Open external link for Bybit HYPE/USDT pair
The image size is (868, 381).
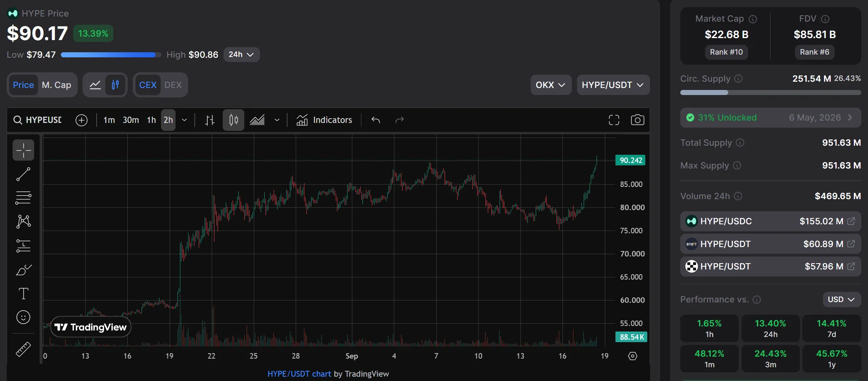[851, 244]
